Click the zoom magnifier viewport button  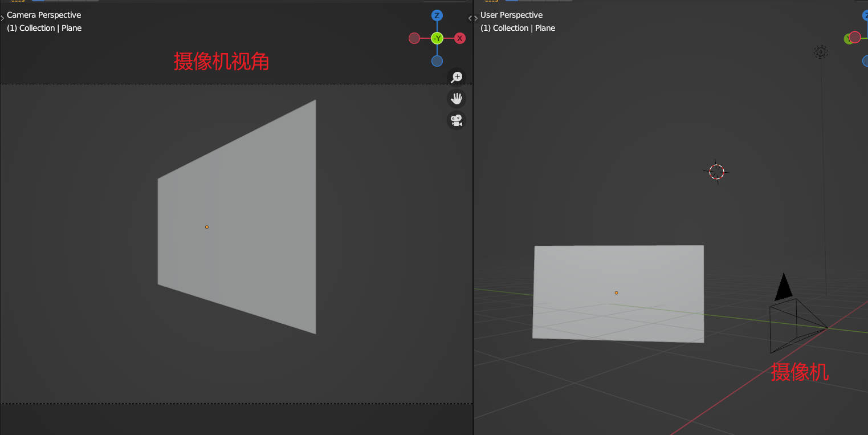click(x=457, y=77)
